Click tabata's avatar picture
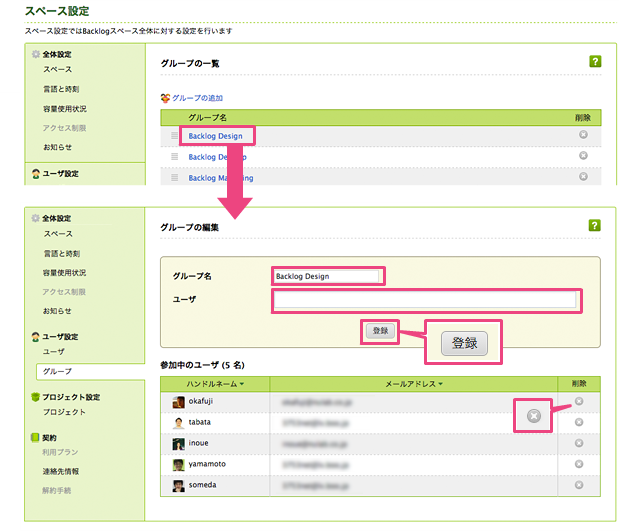Image resolution: width=620 pixels, height=531 pixels. [178, 423]
